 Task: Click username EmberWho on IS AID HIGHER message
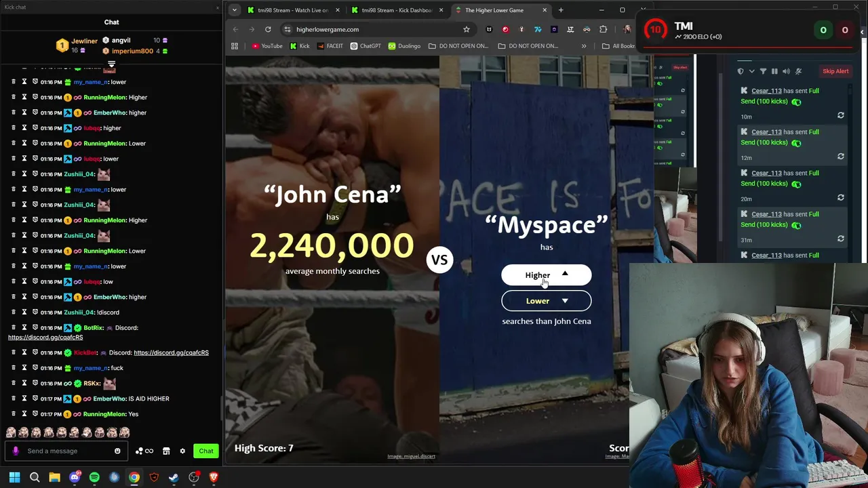[109, 399]
